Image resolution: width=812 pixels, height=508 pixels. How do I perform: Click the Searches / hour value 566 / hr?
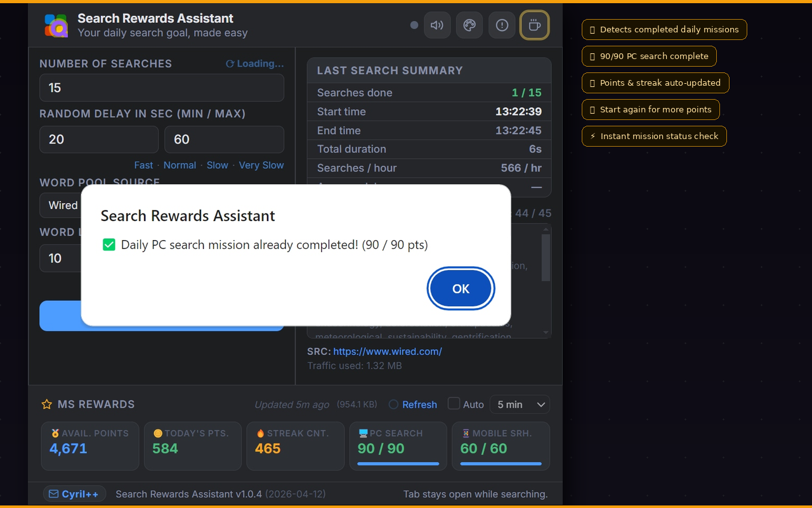(x=521, y=168)
